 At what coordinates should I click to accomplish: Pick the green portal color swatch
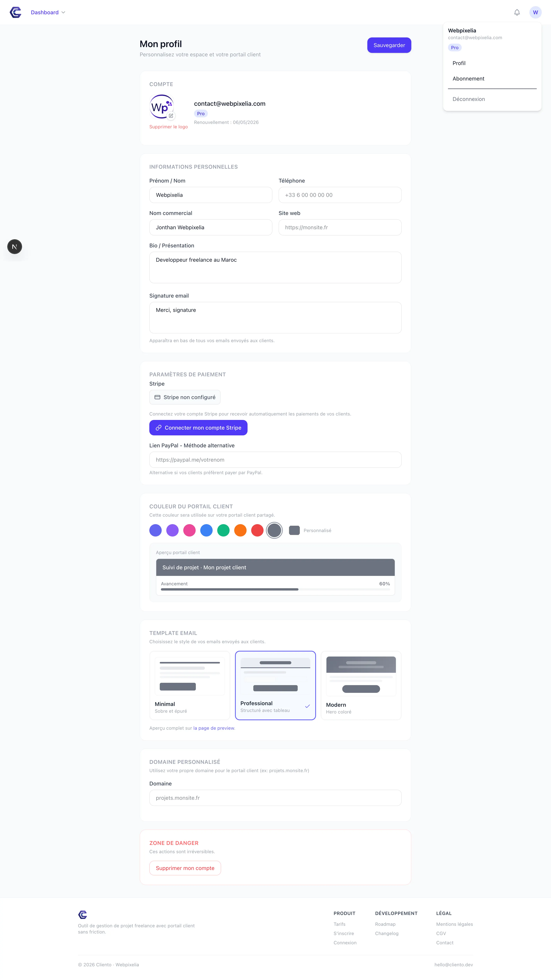click(x=223, y=530)
